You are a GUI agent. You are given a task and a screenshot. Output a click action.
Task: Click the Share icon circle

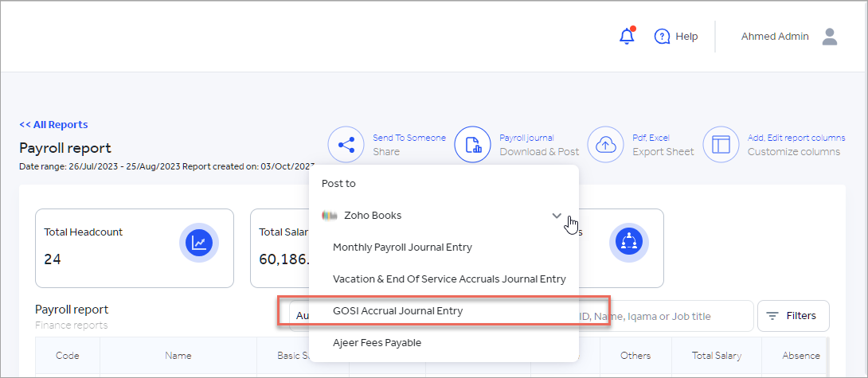click(x=346, y=145)
